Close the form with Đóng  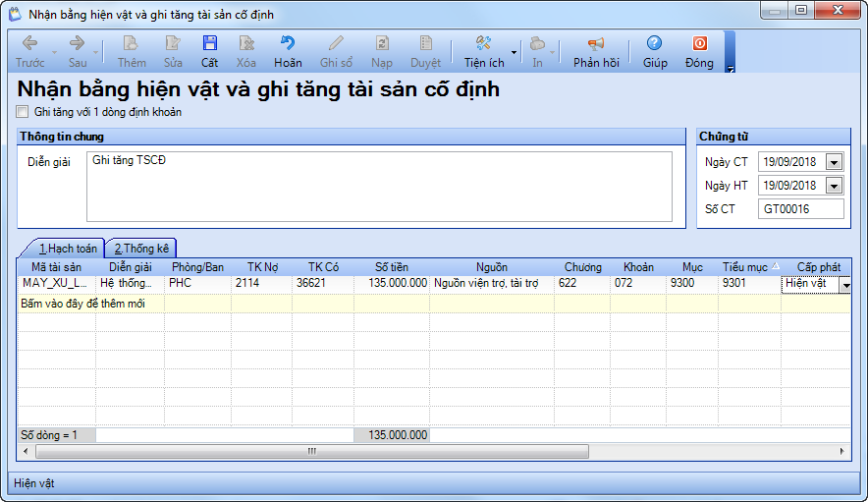(699, 51)
